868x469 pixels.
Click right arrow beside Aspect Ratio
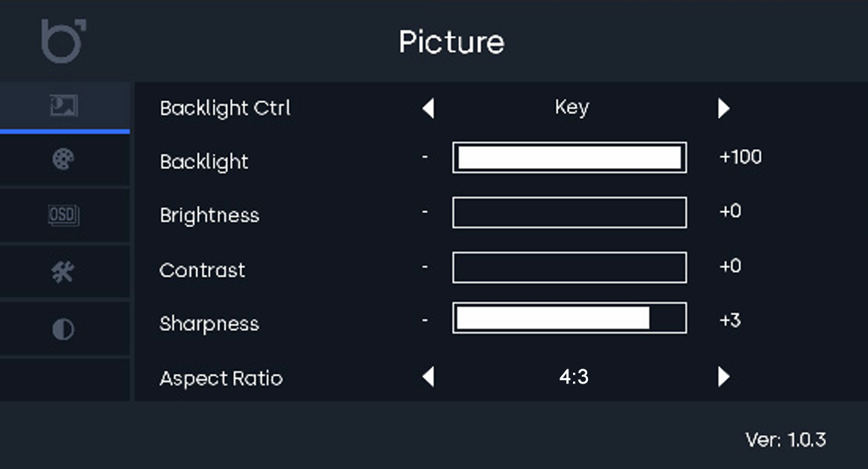(x=724, y=377)
